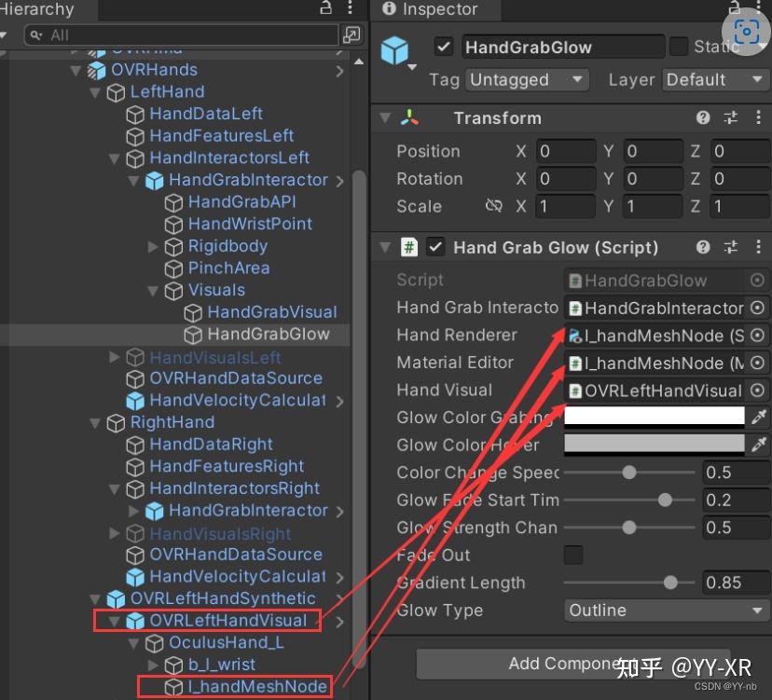
Task: Click object picker for Hand Visual field
Action: [x=757, y=391]
